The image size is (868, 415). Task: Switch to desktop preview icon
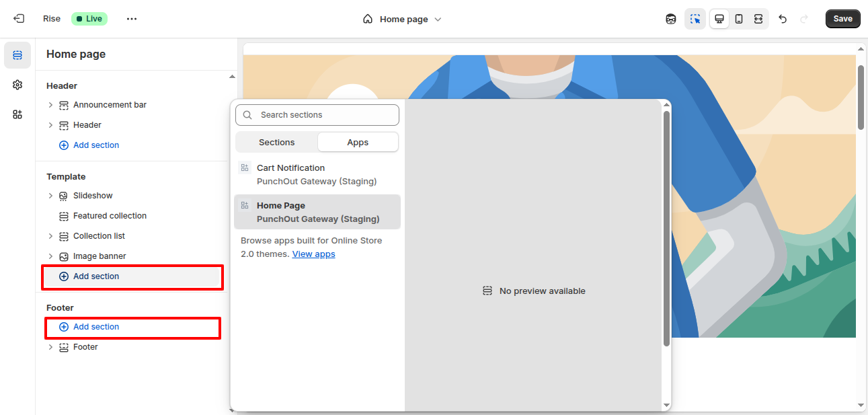(719, 19)
